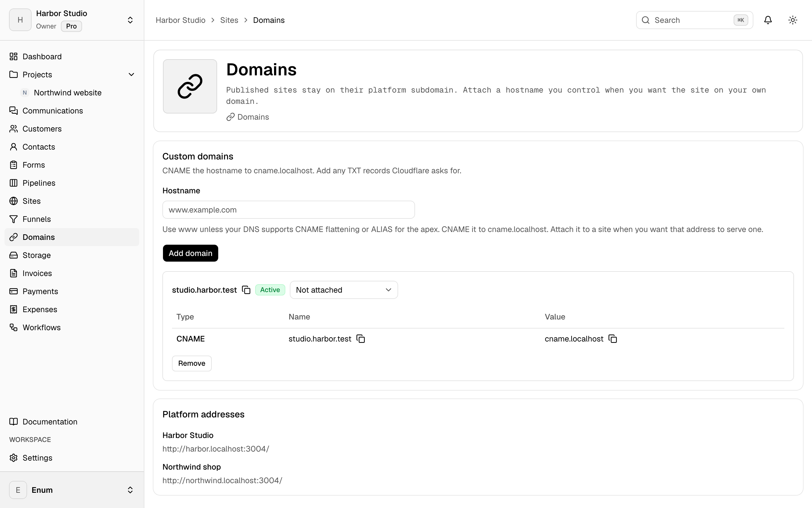Open the Northwind website project
The height and width of the screenshot is (508, 812).
72,93
